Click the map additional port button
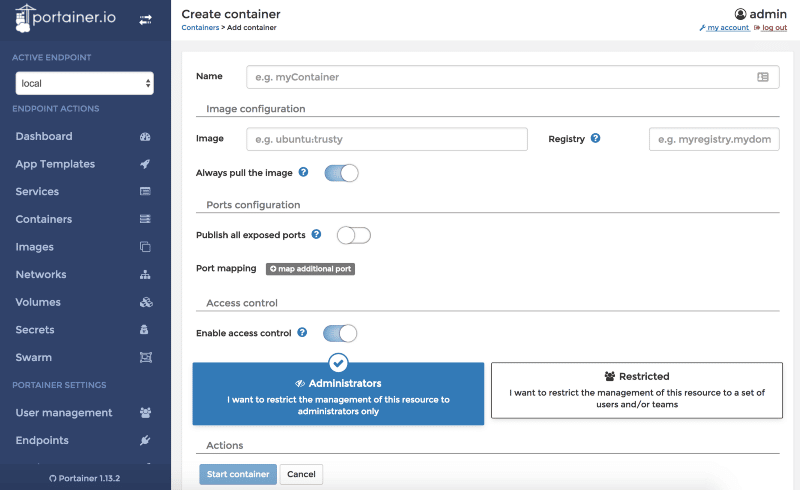Viewport: 800px width, 490px height. (x=310, y=269)
